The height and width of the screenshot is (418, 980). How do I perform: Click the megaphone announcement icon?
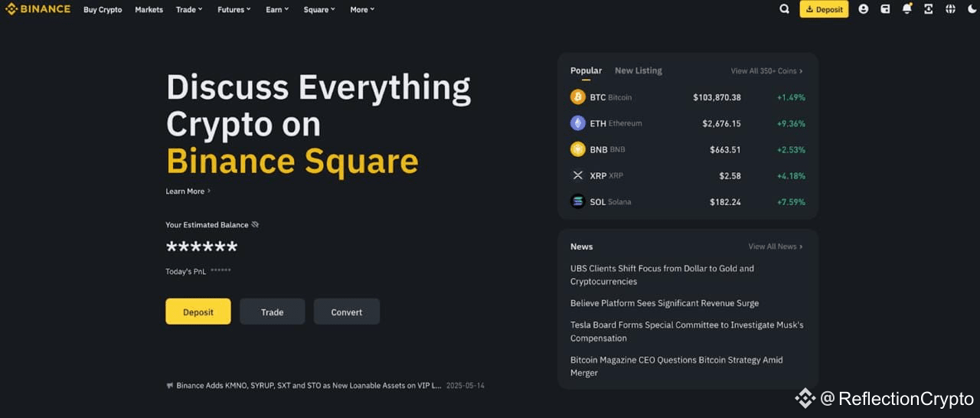(170, 386)
